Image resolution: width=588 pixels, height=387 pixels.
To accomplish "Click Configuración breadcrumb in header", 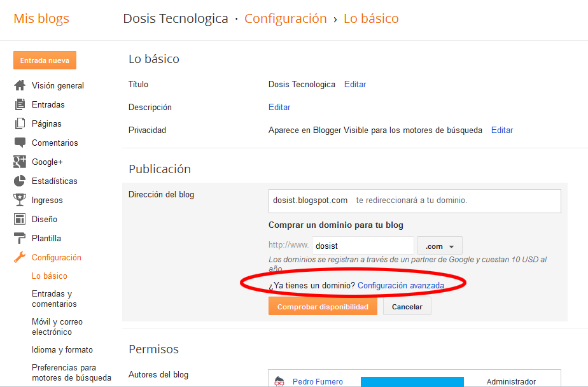I will 285,18.
